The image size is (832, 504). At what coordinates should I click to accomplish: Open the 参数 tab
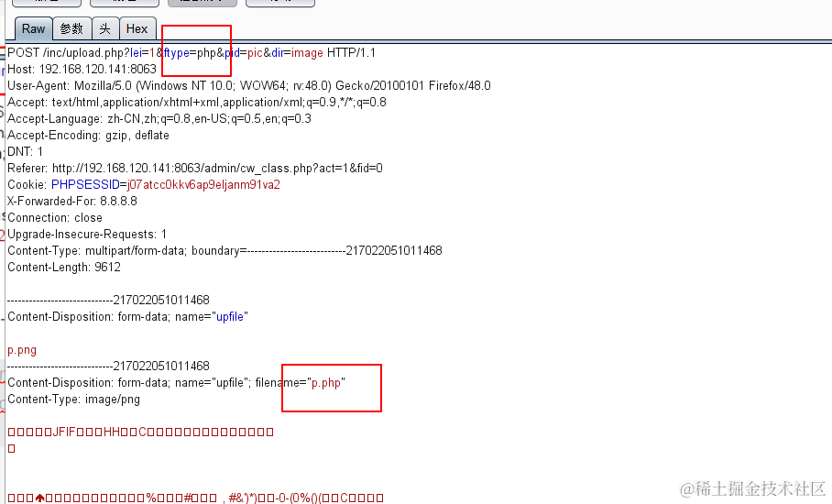pos(71,28)
